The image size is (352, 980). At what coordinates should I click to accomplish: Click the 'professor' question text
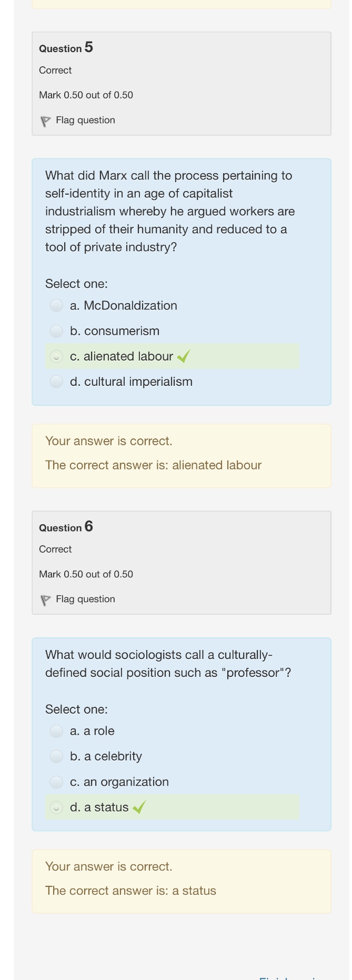pos(168,664)
